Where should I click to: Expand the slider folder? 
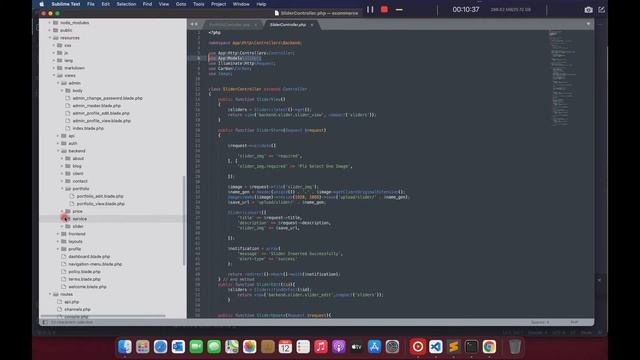point(62,226)
